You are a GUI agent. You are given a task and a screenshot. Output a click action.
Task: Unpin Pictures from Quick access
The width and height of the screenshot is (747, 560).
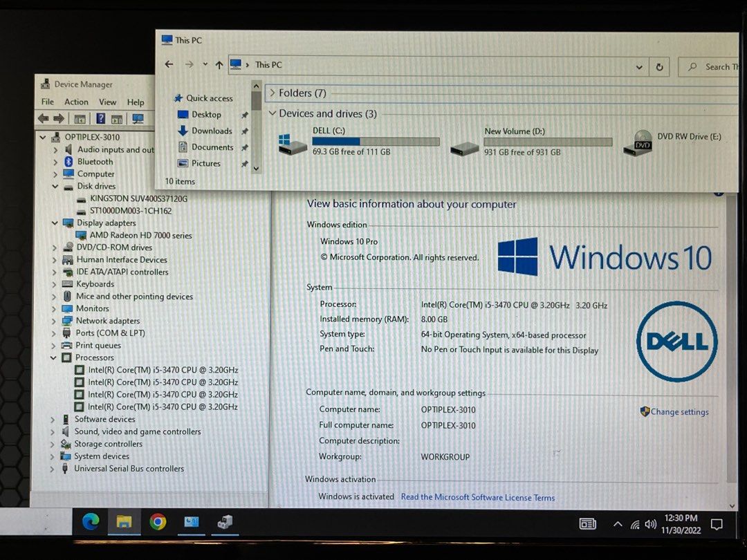coord(247,163)
